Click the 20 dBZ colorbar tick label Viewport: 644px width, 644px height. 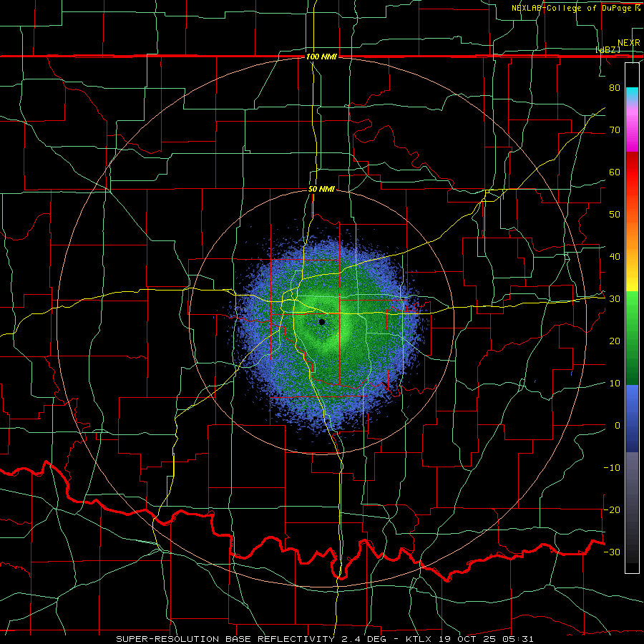click(615, 341)
